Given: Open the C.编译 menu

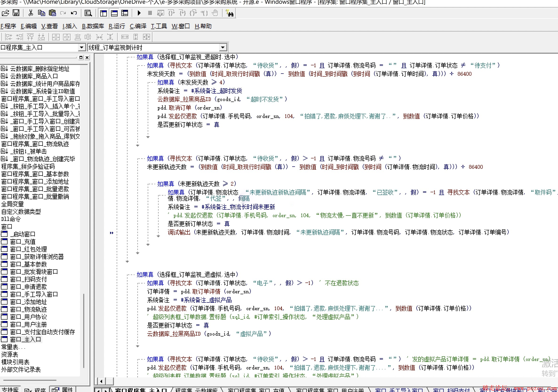Looking at the screenshot, I should (138, 26).
